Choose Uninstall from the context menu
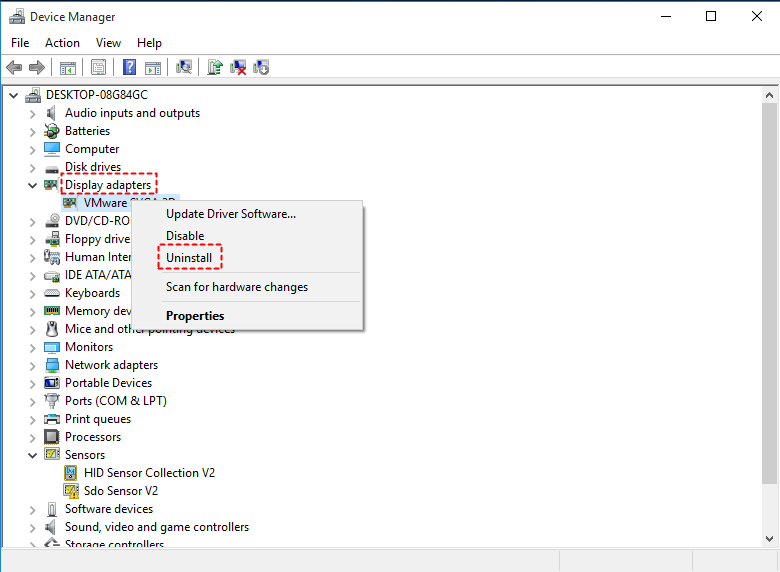 coord(189,258)
